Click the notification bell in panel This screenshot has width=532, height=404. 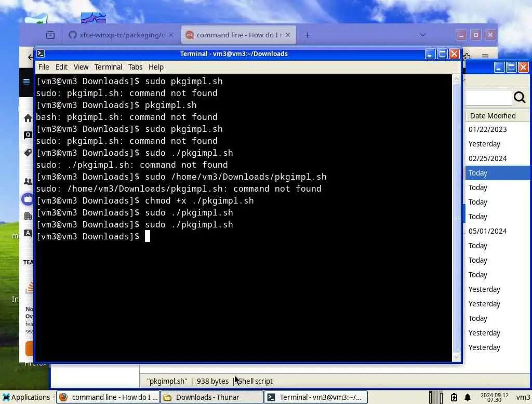coord(467,397)
